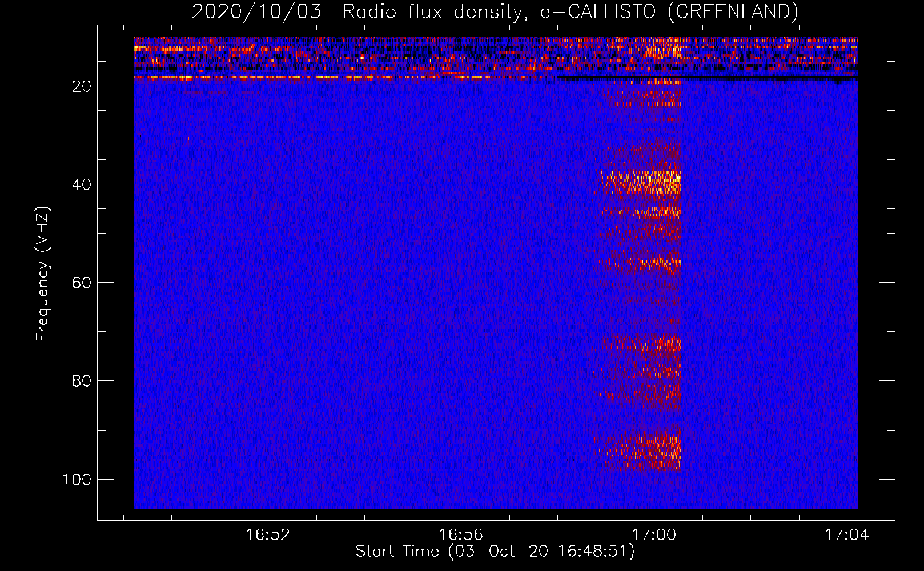Click the 'Start Time (03-Oct-20 16:48:51)' label
This screenshot has height=571, width=924.
click(x=495, y=552)
